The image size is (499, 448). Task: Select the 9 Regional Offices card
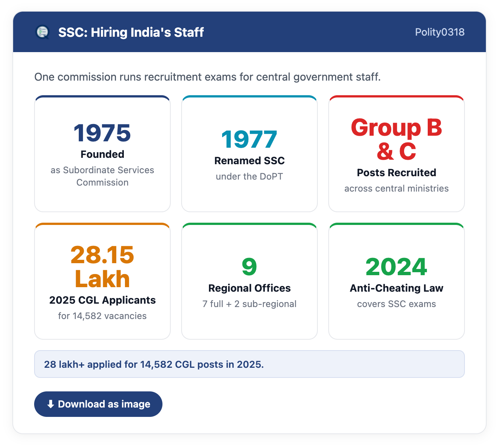(249, 281)
